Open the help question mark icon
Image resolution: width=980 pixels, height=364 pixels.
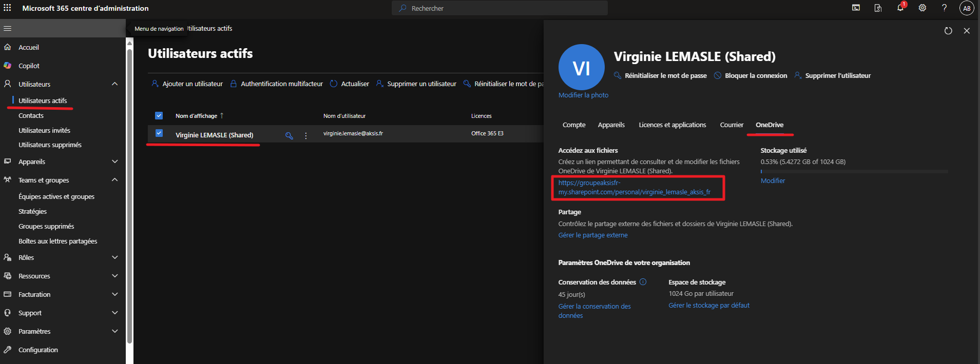click(x=944, y=8)
